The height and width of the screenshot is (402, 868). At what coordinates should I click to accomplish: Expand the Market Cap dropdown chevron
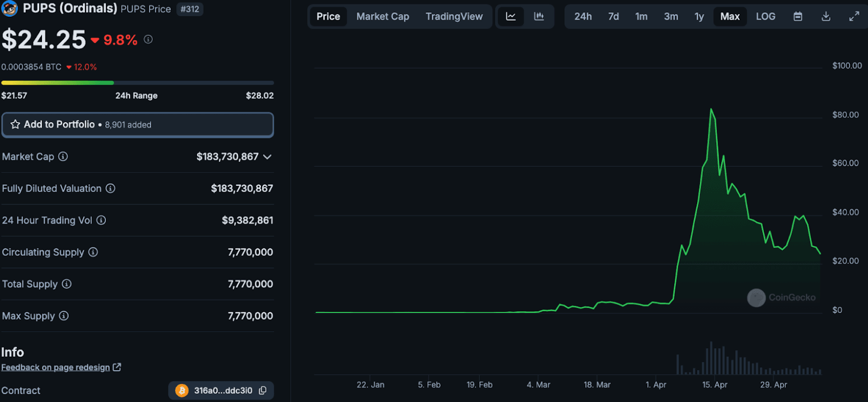267,157
